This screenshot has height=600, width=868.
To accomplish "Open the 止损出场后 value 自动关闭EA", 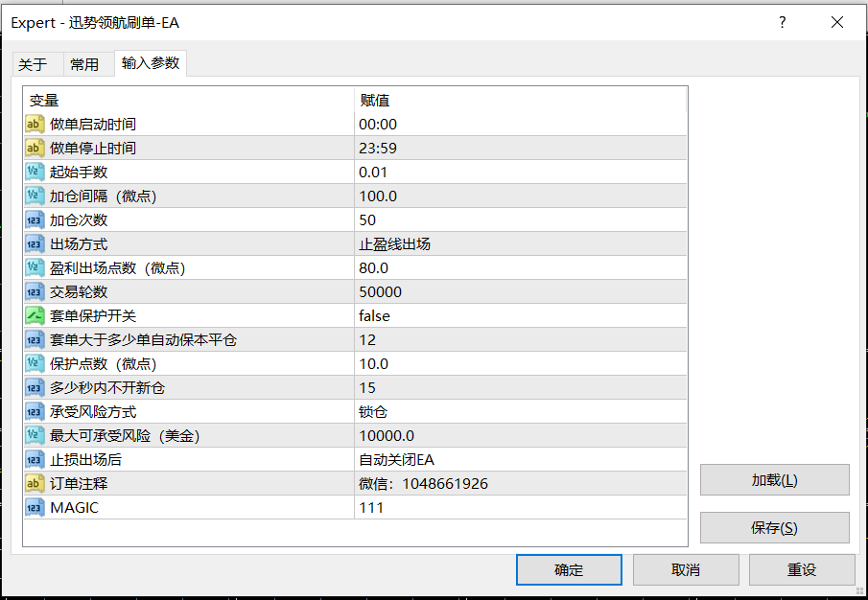I will [519, 459].
